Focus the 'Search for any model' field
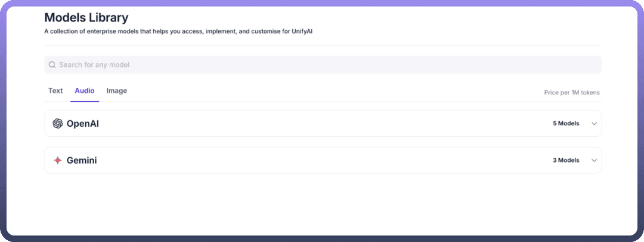 point(322,65)
